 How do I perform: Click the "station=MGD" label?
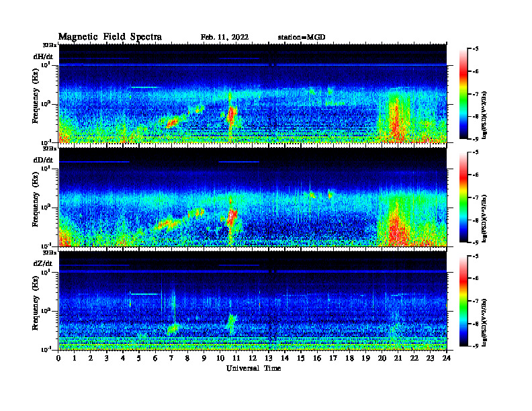click(302, 38)
